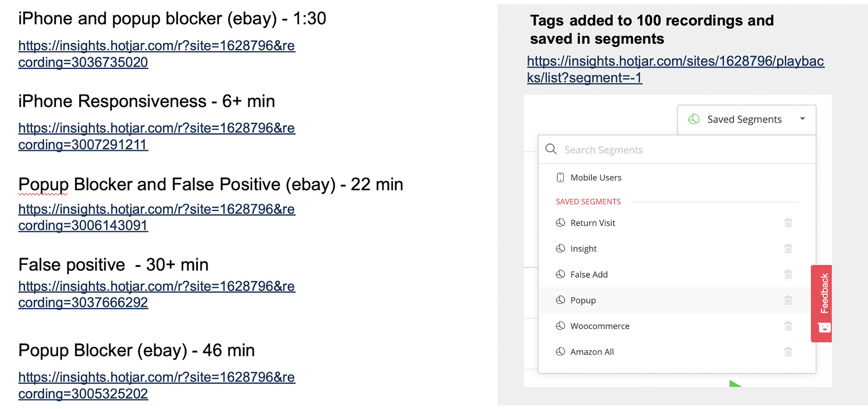Click the Saved Segments dropdown arrow
This screenshot has width=868, height=409.
[x=802, y=119]
